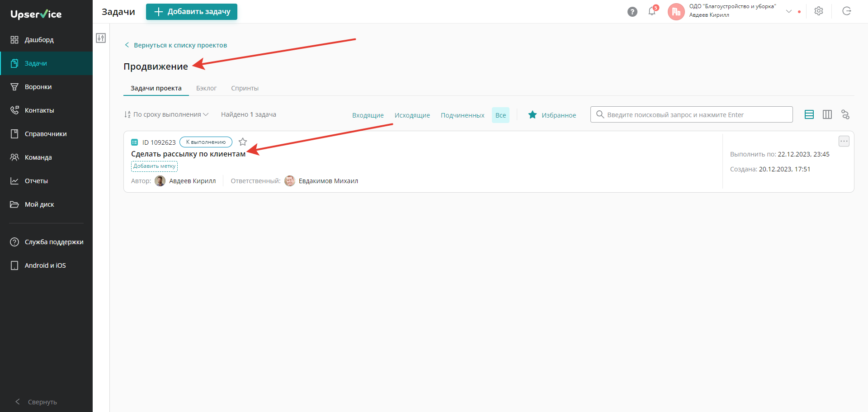The image size is (868, 412).
Task: Open Контакты in sidebar
Action: pos(46,110)
